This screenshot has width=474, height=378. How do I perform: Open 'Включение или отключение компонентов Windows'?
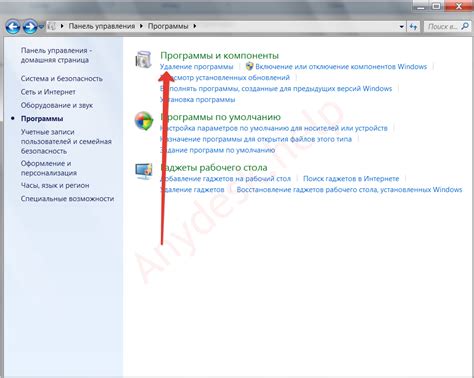tap(341, 67)
